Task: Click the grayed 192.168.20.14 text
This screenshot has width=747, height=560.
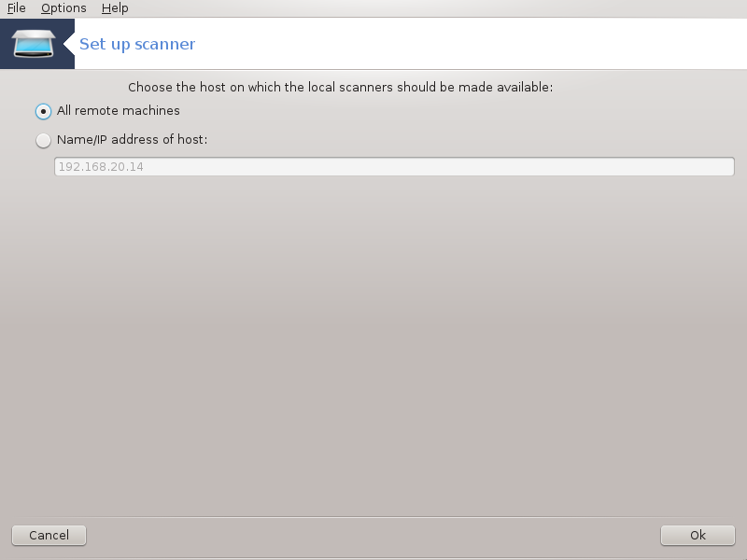Action: [101, 167]
